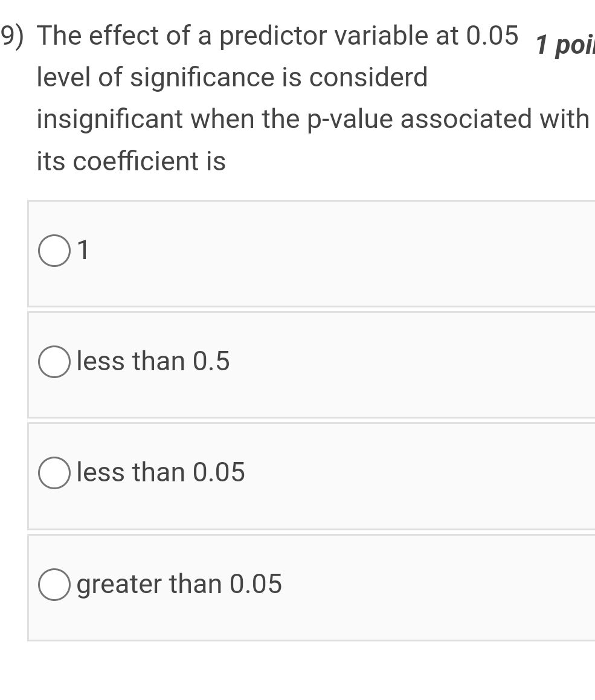
Task: Select the "less than 0.05" radio button
Action: click(54, 473)
